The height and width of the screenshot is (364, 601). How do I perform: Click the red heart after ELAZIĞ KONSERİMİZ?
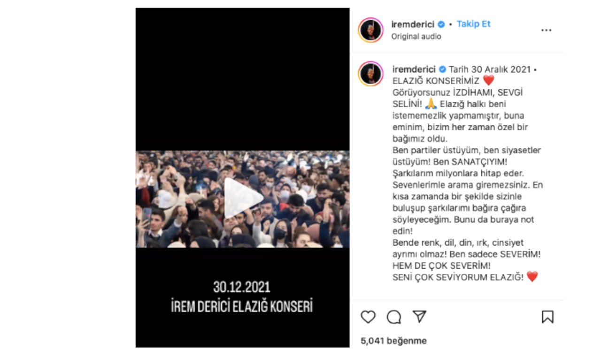488,81
